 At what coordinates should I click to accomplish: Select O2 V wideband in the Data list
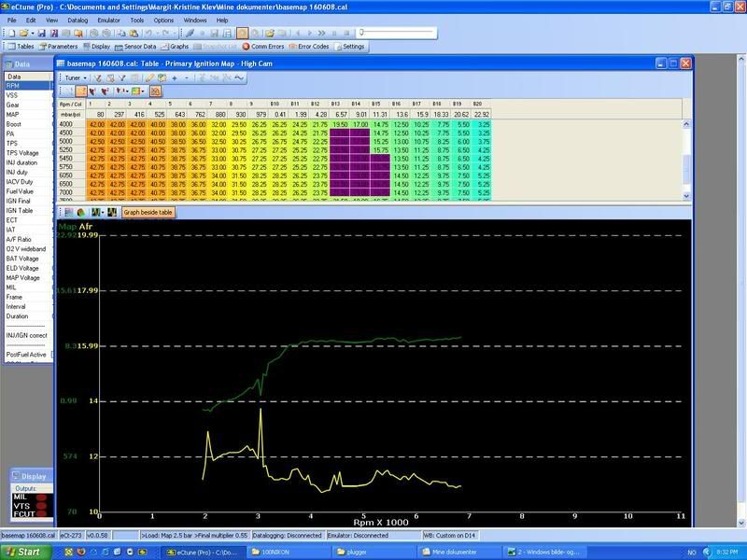(28, 248)
